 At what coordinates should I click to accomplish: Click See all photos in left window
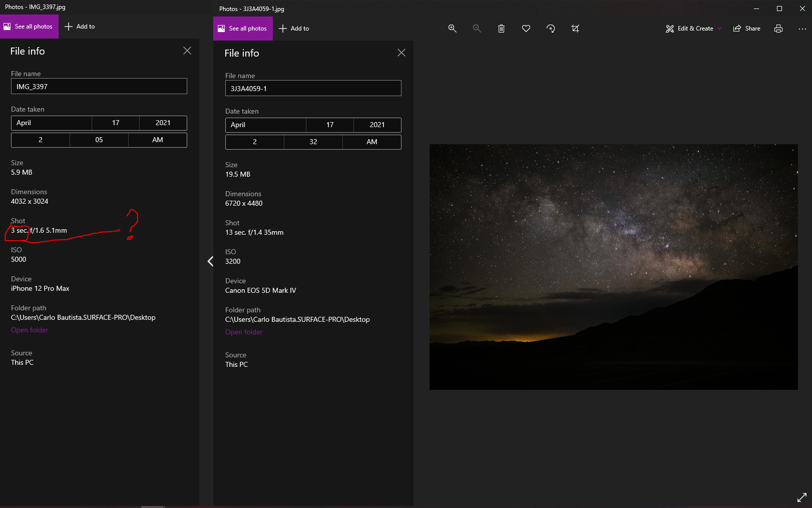(x=29, y=27)
